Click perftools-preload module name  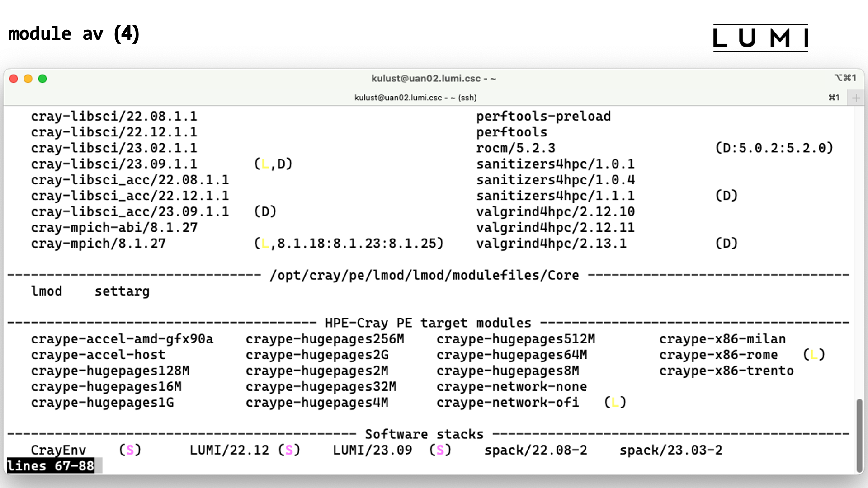543,117
